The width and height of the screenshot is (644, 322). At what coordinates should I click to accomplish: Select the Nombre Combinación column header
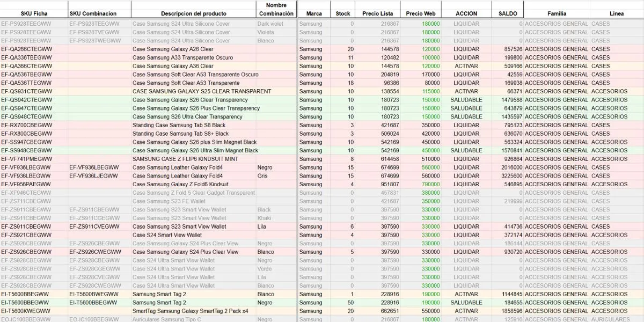[x=276, y=9]
